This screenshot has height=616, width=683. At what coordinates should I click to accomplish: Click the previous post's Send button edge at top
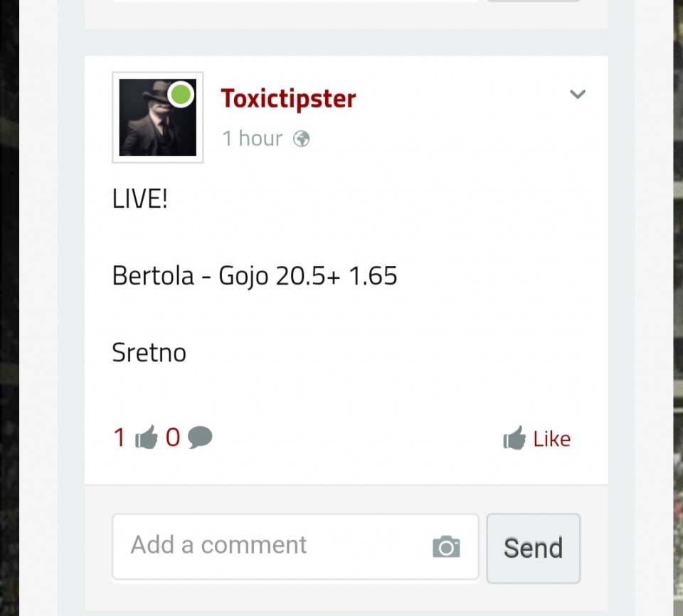(534, 1)
